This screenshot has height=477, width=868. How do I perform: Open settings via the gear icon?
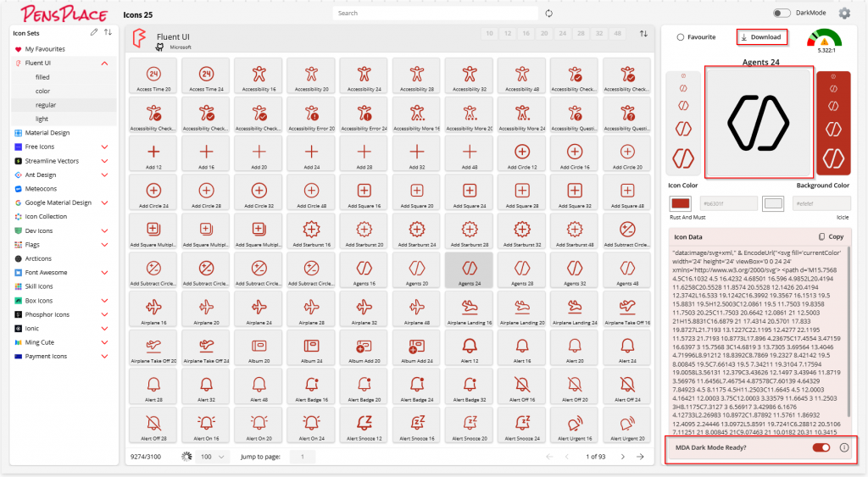[x=844, y=14]
